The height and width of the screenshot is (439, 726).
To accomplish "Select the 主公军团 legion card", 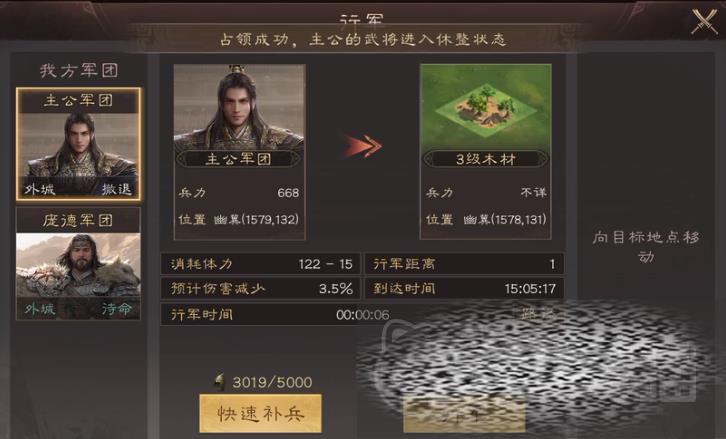I will tap(79, 144).
